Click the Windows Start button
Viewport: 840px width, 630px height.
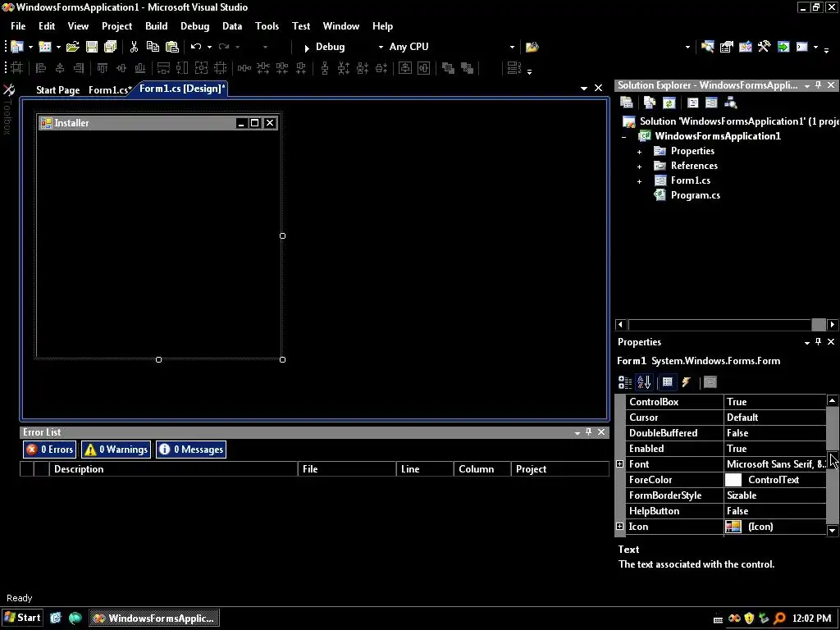[22, 618]
